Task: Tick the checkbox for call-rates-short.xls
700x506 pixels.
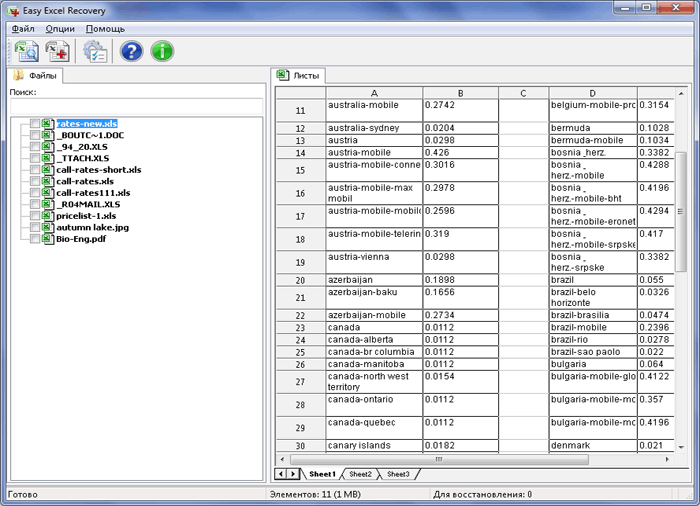Action: [x=35, y=170]
